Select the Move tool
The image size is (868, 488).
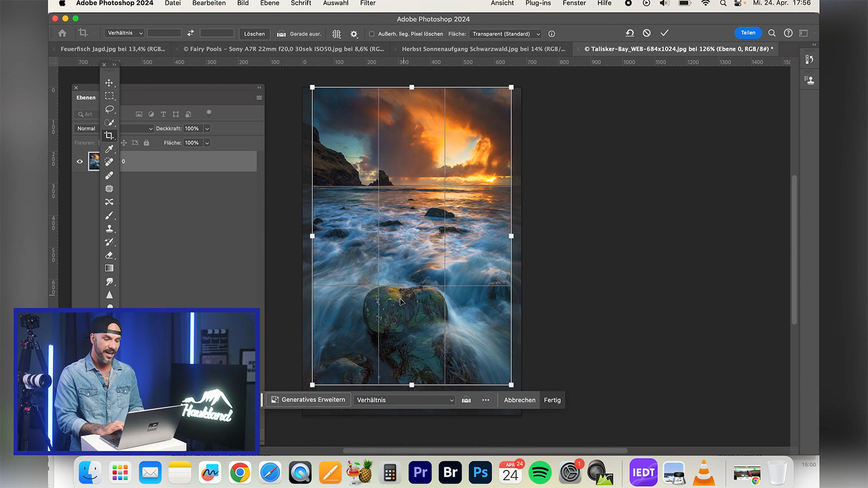109,83
